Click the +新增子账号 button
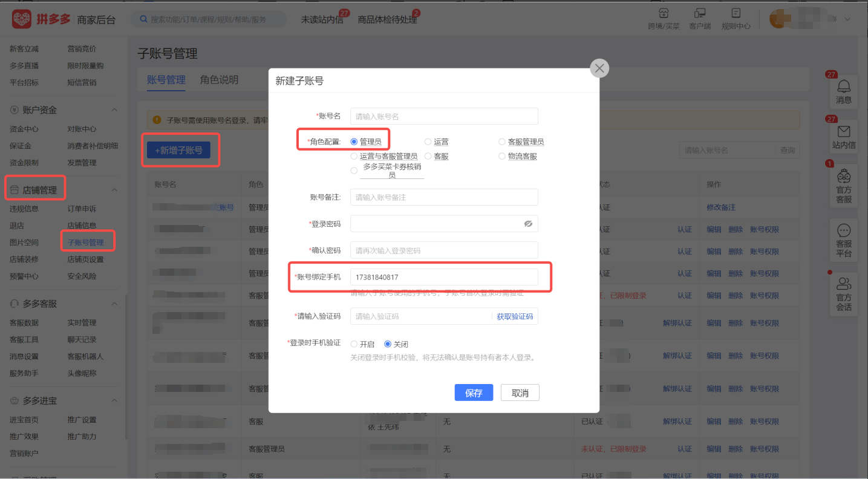 coord(179,150)
